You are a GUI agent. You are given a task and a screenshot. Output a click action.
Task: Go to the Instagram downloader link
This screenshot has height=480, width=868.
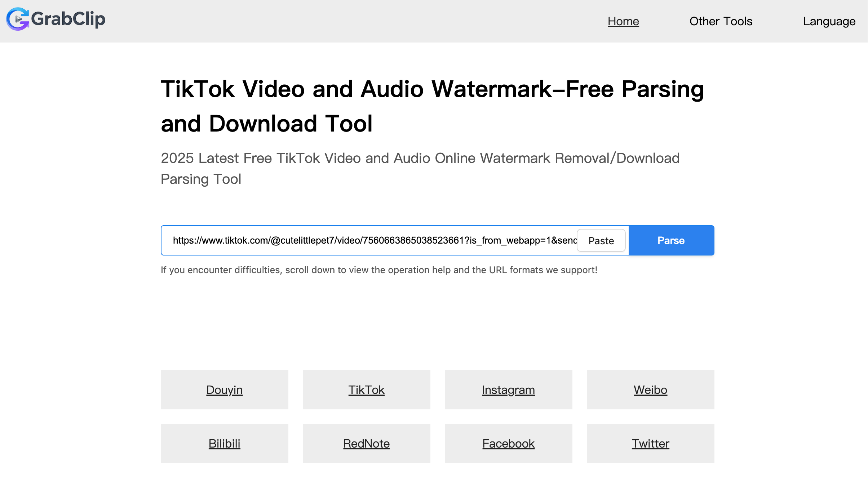508,390
